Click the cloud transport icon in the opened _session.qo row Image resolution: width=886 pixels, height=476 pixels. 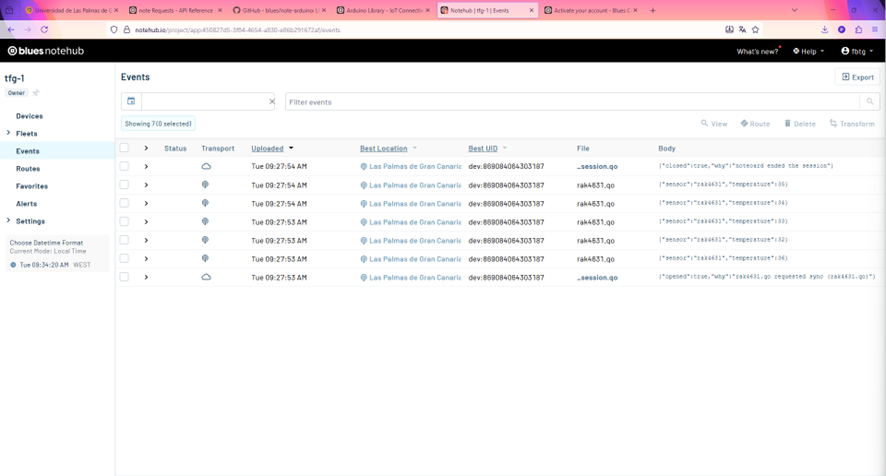(x=206, y=277)
